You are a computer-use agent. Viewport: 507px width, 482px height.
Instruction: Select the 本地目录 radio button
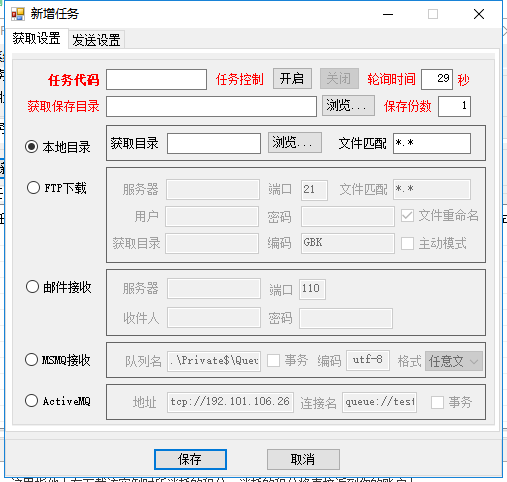click(x=32, y=147)
